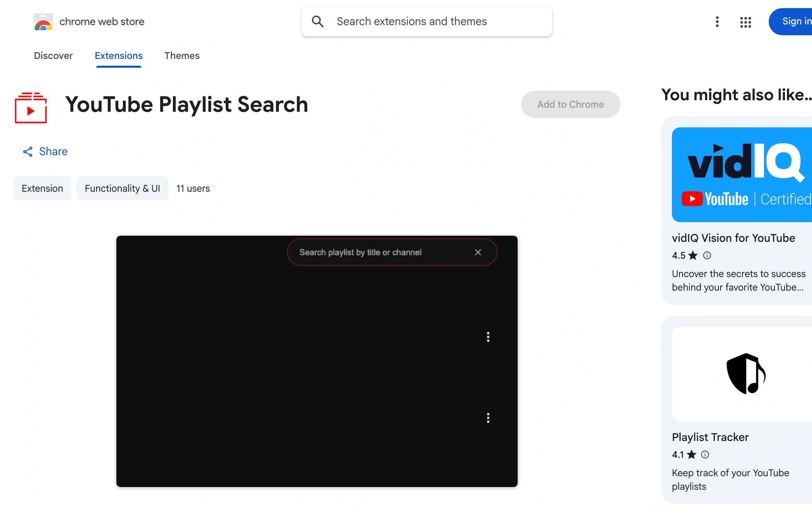This screenshot has width=812, height=508.
Task: Click the lower three-dot icon in screenshot preview
Action: point(488,418)
